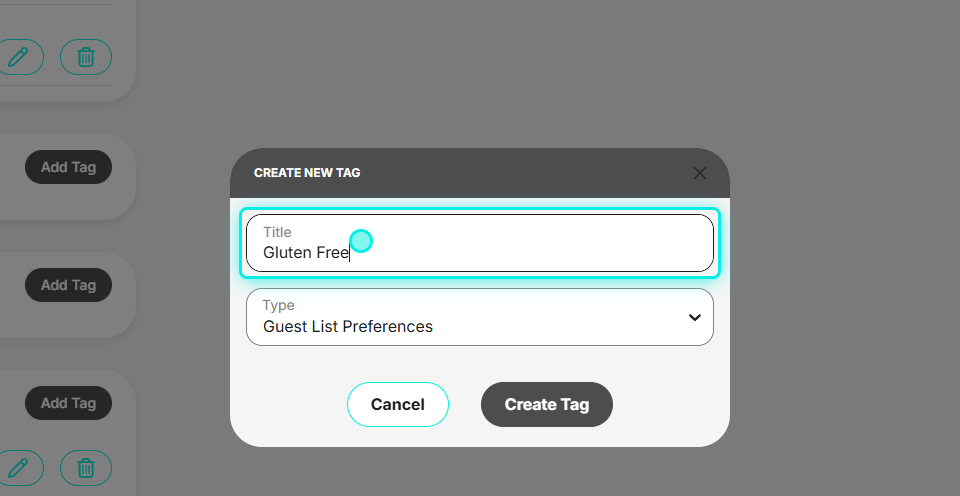960x496 pixels.
Task: Confirm with the Create Tag button
Action: tap(547, 404)
